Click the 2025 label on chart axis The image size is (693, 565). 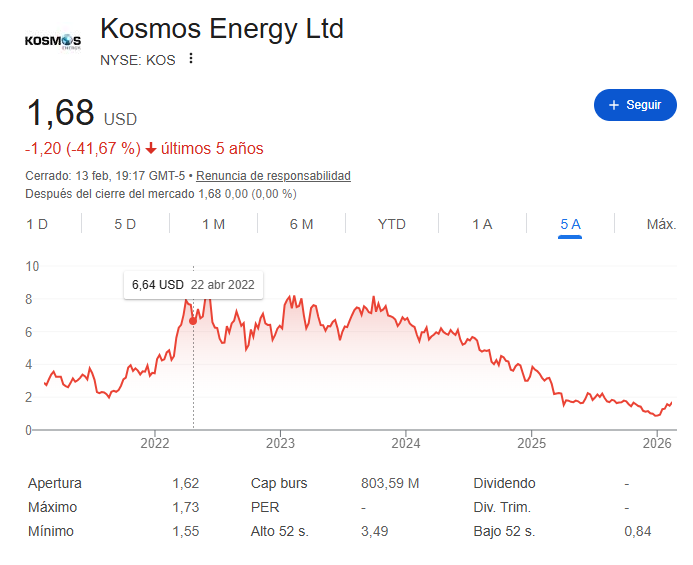click(531, 443)
